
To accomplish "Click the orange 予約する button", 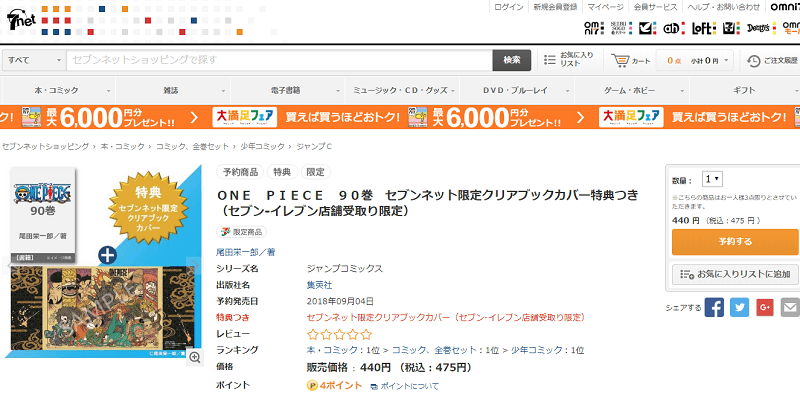I will point(735,242).
